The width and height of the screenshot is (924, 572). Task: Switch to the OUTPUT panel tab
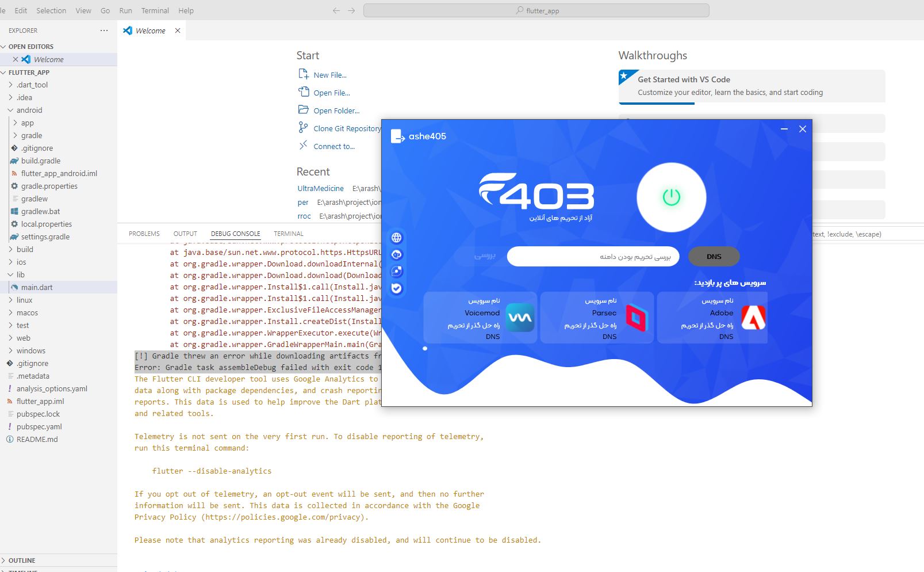pos(185,234)
